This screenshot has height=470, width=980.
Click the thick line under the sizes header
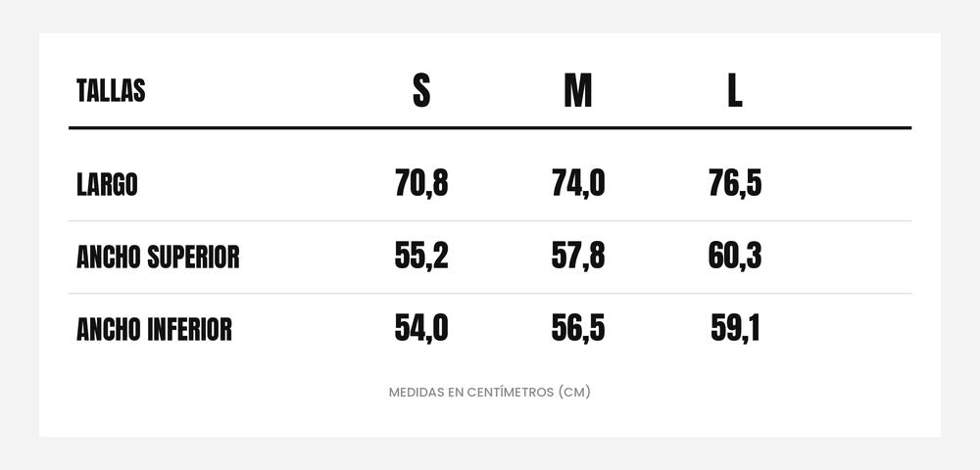point(490,128)
